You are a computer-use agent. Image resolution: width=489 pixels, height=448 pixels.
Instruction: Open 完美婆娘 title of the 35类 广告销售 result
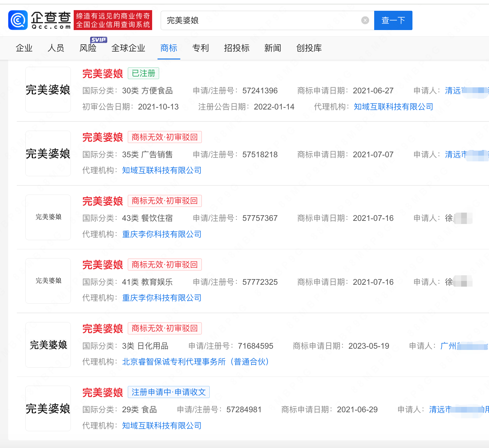click(102, 137)
